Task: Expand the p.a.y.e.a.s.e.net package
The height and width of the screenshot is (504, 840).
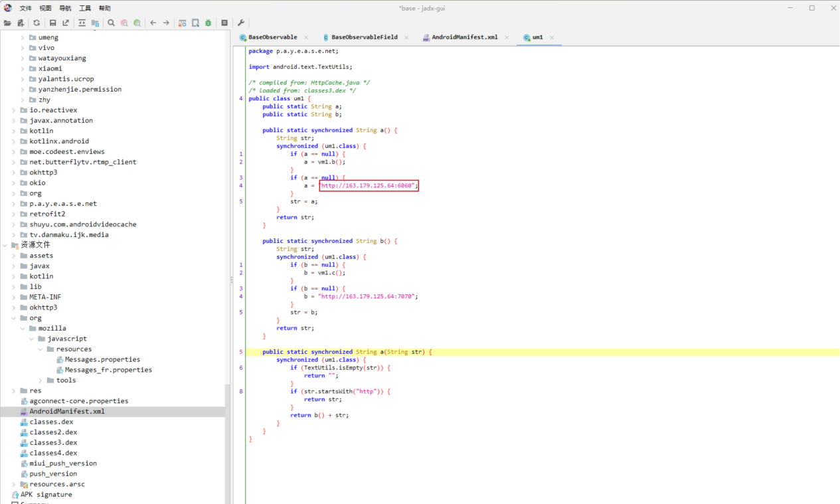Action: click(x=14, y=204)
